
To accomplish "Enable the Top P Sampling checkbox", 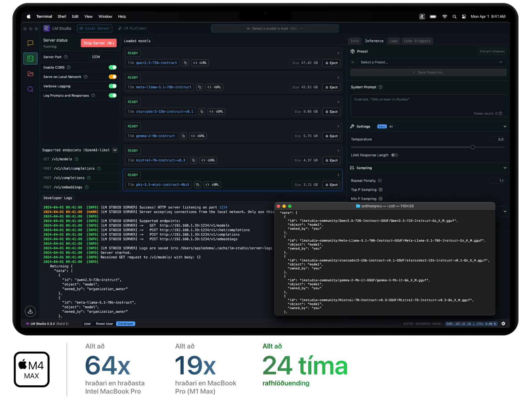I will [x=380, y=190].
